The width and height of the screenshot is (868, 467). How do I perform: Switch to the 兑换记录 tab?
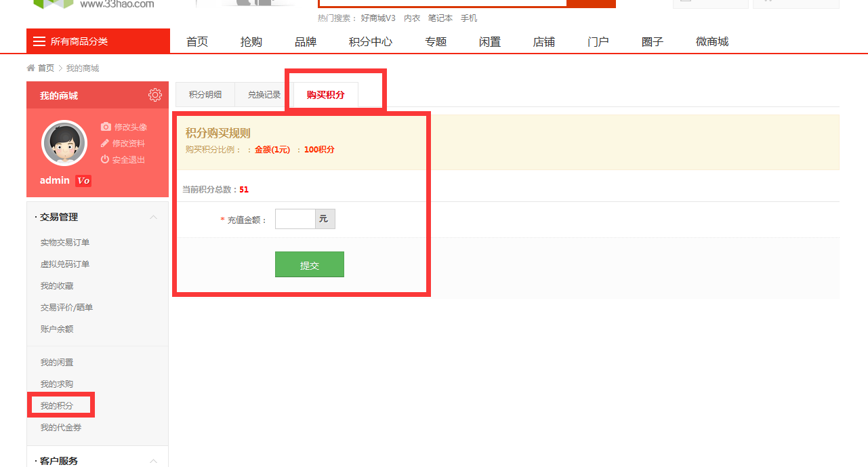pos(264,95)
